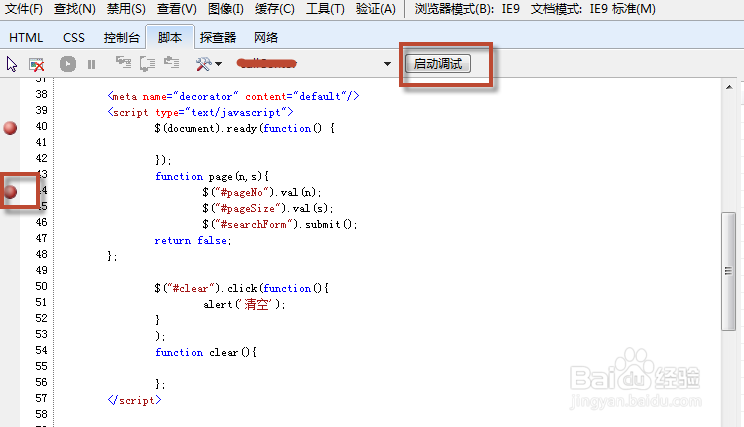The image size is (744, 427).
Task: Click the alert('清空'); code line
Action: (244, 304)
